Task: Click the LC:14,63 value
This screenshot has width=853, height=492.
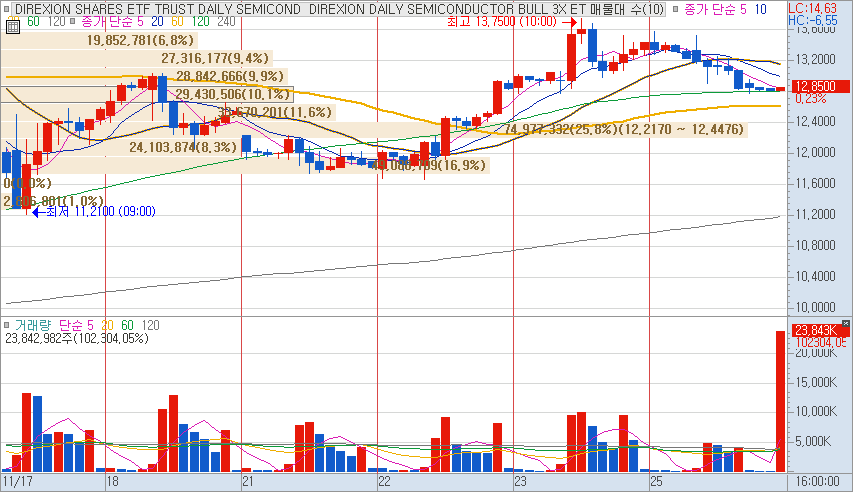Action: point(813,8)
